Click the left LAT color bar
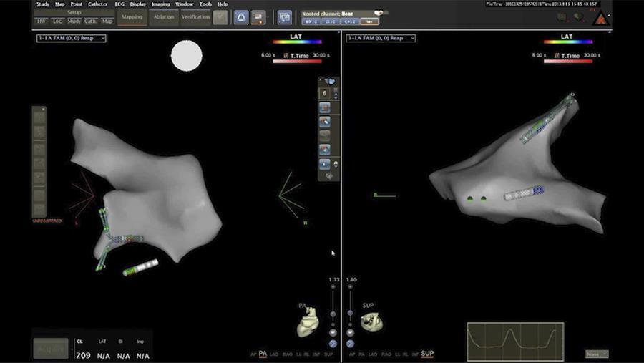This screenshot has height=363, width=644. pos(298,42)
